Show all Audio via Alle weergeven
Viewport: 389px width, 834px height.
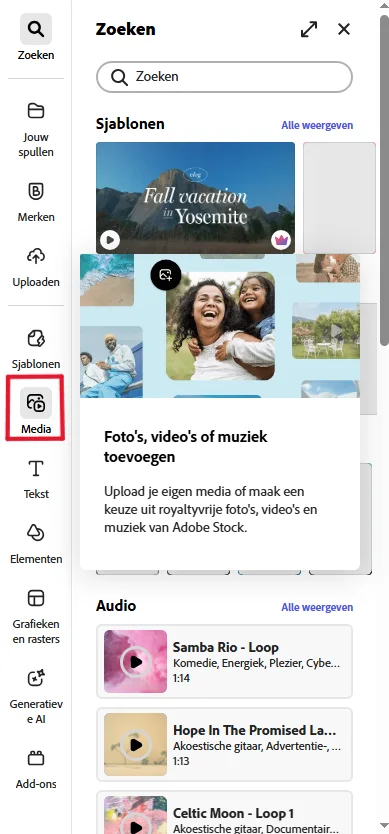click(x=317, y=607)
